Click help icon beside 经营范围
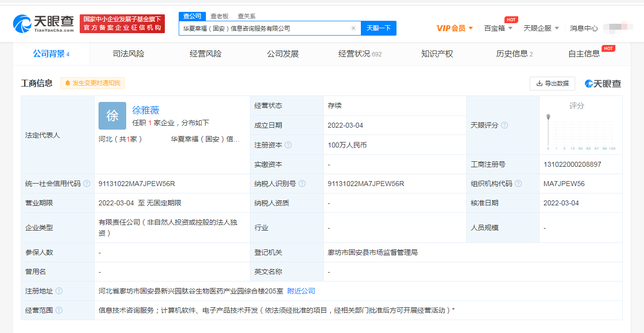644x333 pixels. [59, 310]
